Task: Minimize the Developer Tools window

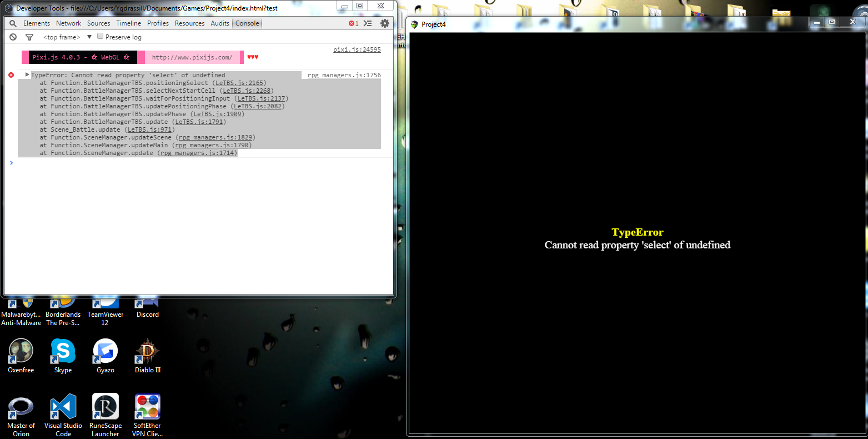Action: (x=345, y=6)
